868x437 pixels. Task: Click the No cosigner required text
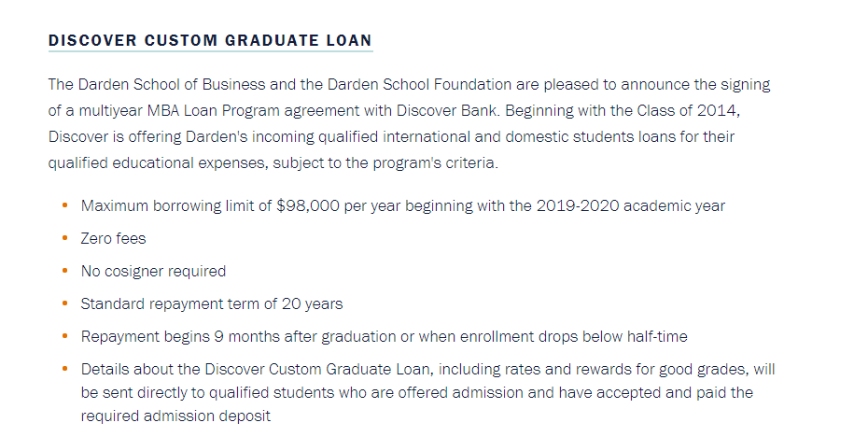coord(153,271)
